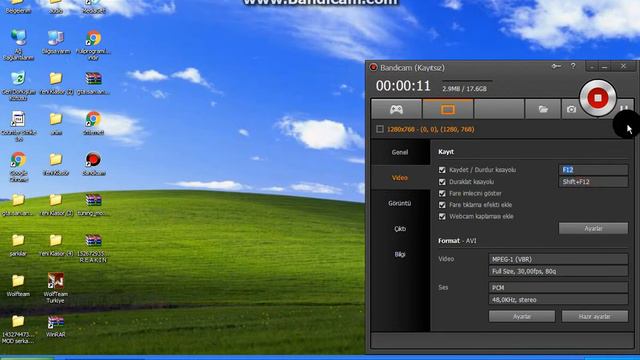Disable Fare imlecini göster checkbox
The width and height of the screenshot is (640, 360).
pyautogui.click(x=442, y=193)
